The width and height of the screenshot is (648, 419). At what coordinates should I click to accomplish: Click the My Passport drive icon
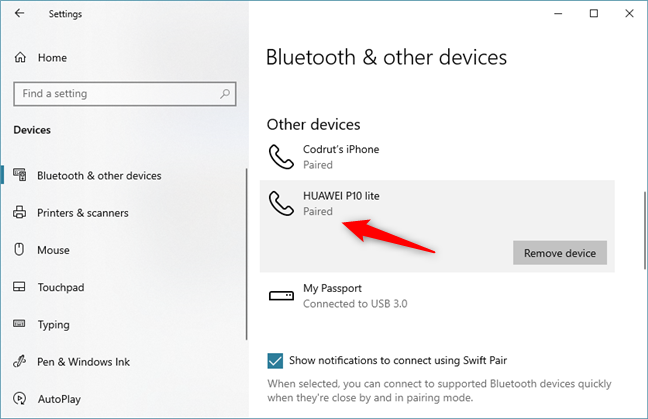280,296
